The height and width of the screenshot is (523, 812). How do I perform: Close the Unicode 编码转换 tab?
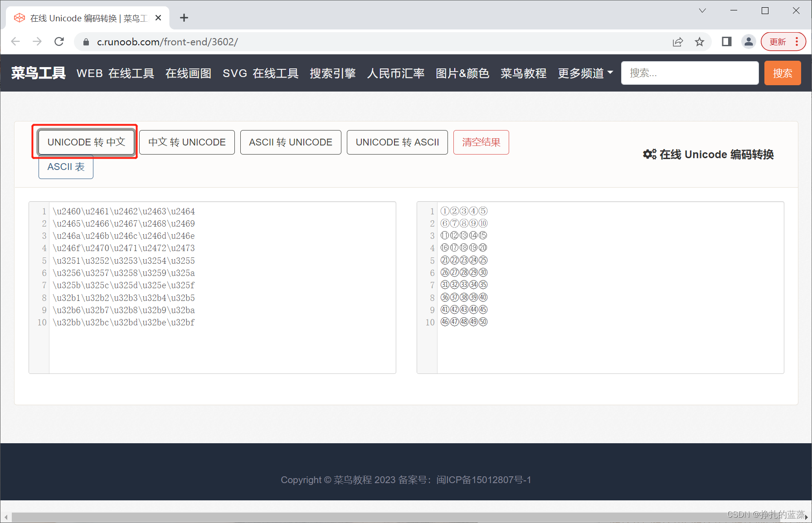[x=158, y=18]
